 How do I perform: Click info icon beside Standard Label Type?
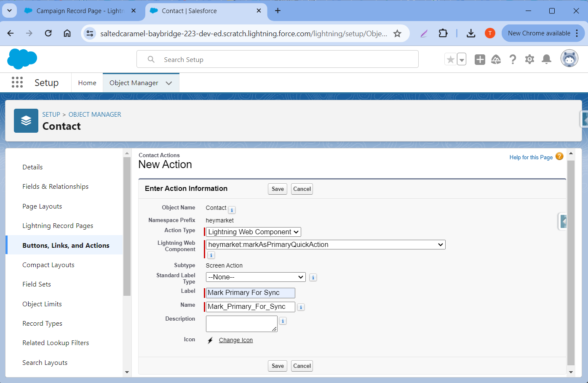pos(313,277)
